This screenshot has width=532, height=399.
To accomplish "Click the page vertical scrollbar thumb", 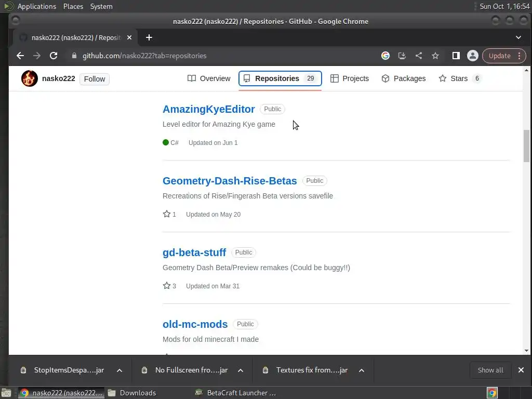I will click(527, 146).
